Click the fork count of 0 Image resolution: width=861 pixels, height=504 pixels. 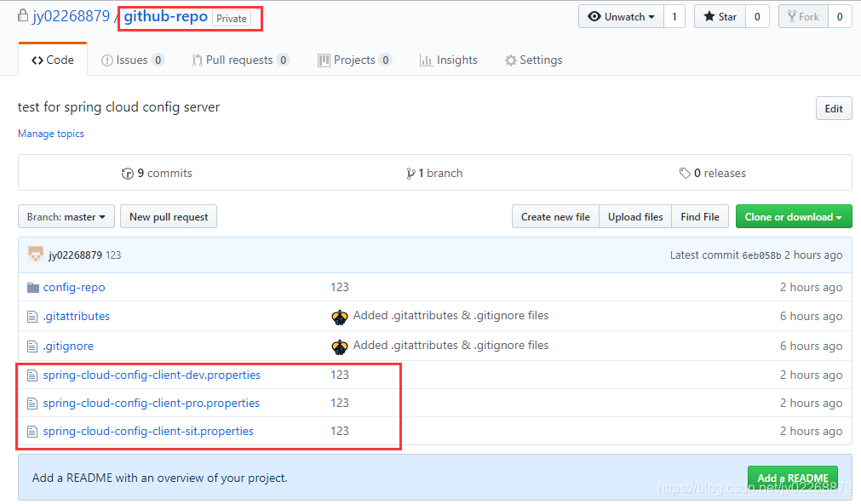click(840, 16)
